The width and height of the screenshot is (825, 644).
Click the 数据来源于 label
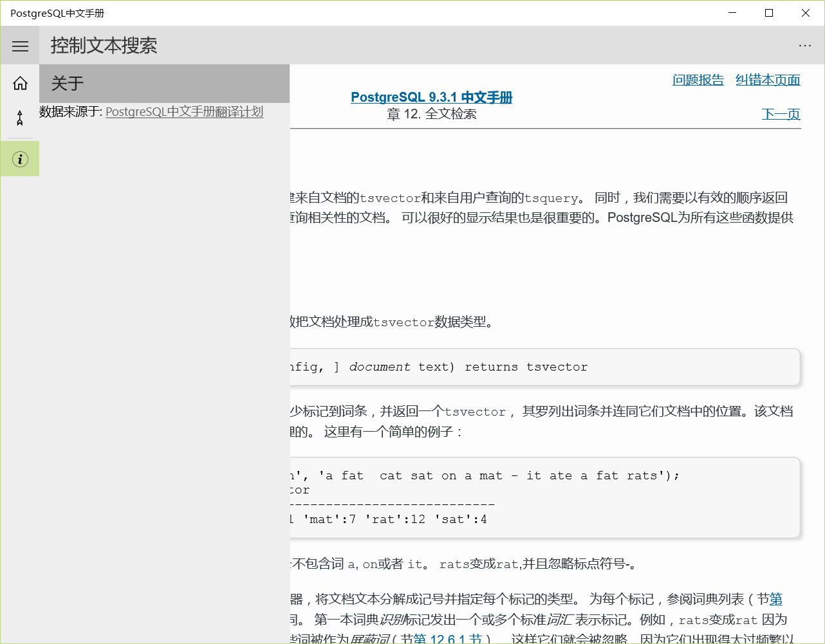pos(71,111)
